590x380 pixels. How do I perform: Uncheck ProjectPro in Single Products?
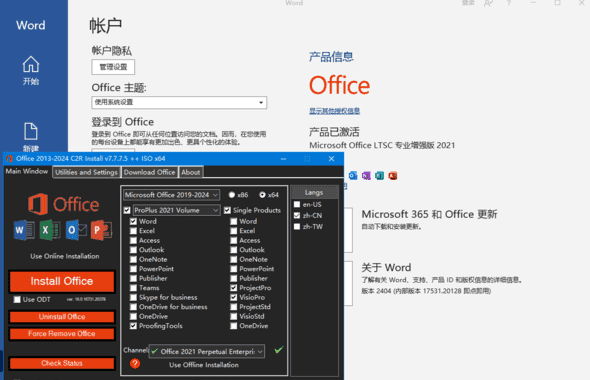(x=234, y=288)
